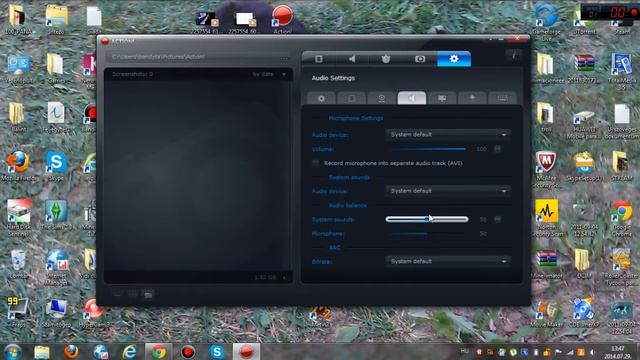Expand microphone Audio device dropdown
This screenshot has width=640, height=360.
coord(448,135)
